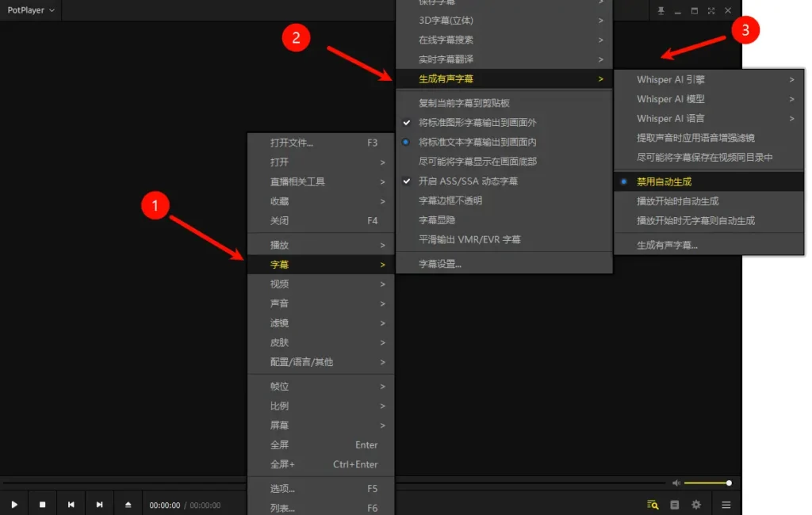Open the 在线字幕搜索 submenu
Screen dimensions: 812x515
[x=504, y=40]
